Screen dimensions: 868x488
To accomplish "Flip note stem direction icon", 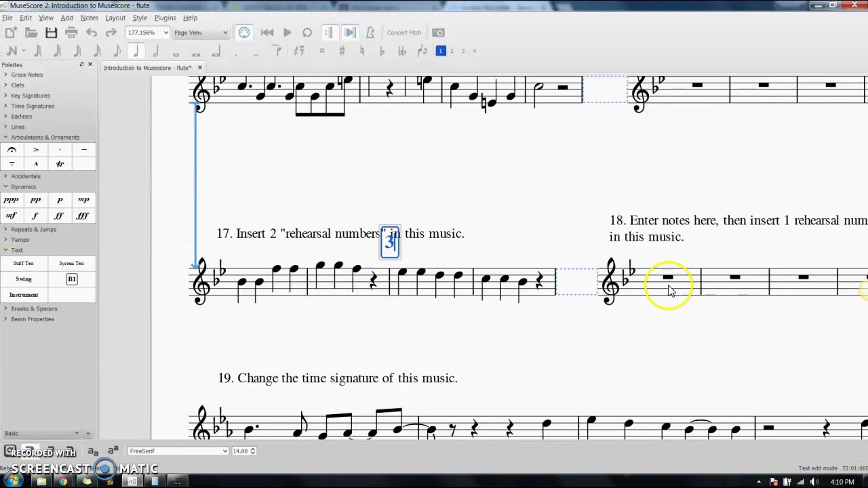I will [x=422, y=51].
